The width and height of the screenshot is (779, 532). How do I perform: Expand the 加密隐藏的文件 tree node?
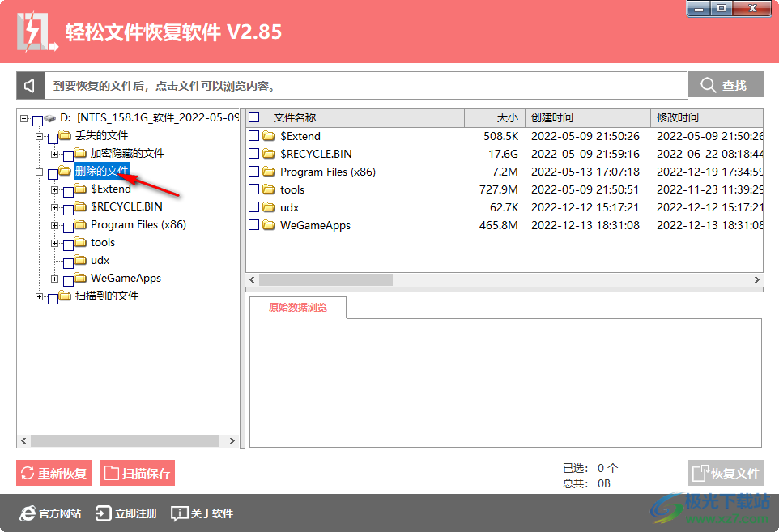coord(54,154)
